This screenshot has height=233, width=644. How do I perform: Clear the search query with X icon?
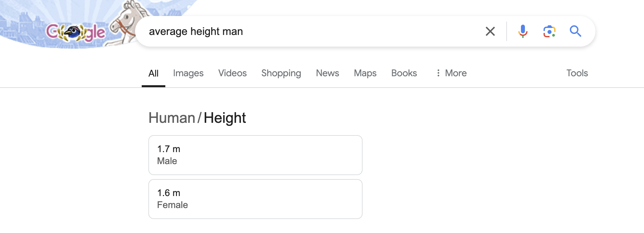(490, 31)
